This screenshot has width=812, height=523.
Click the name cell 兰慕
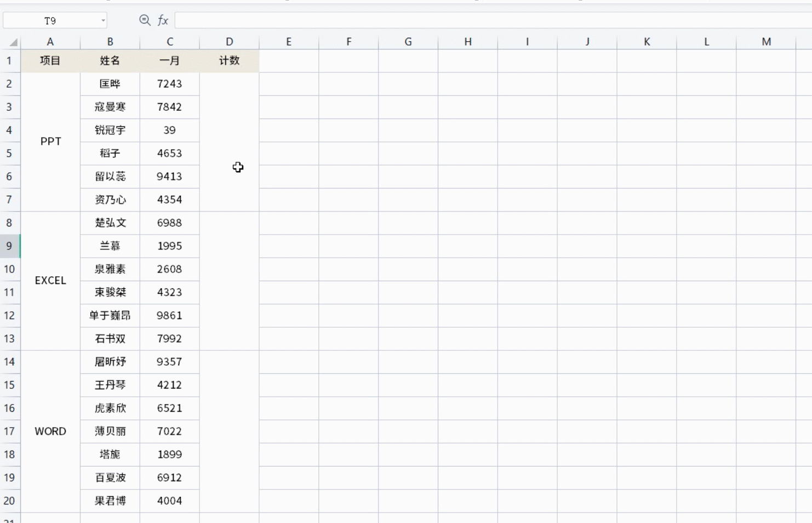coord(110,246)
